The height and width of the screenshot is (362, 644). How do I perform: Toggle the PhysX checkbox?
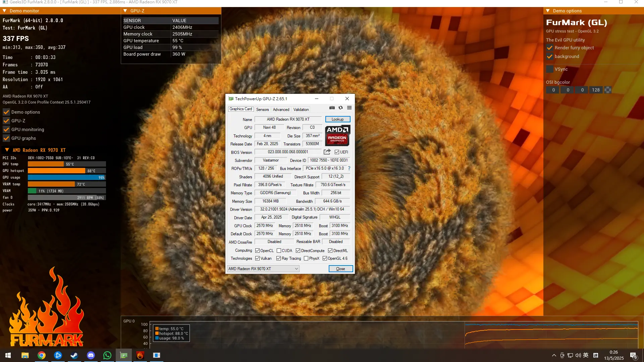[x=306, y=258]
